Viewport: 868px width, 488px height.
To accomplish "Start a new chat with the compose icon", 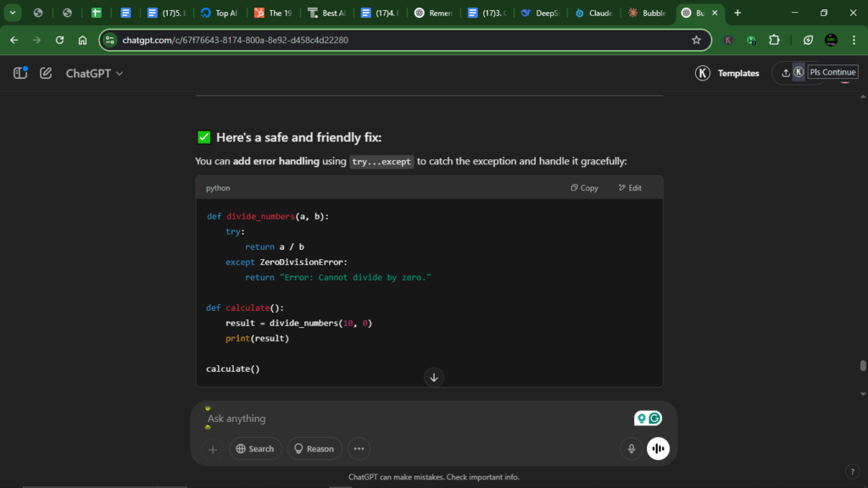I will point(46,73).
